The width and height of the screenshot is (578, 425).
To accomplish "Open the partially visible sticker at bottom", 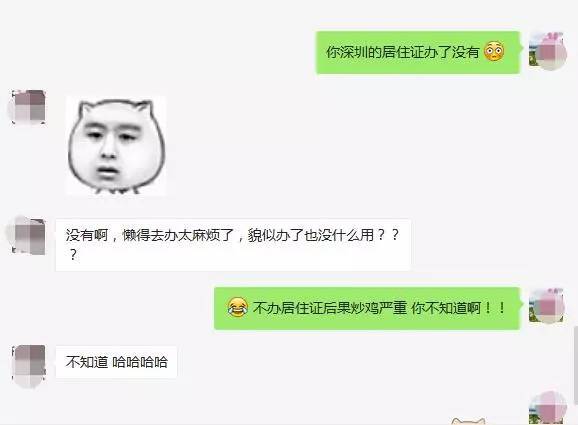I will pos(468,421).
